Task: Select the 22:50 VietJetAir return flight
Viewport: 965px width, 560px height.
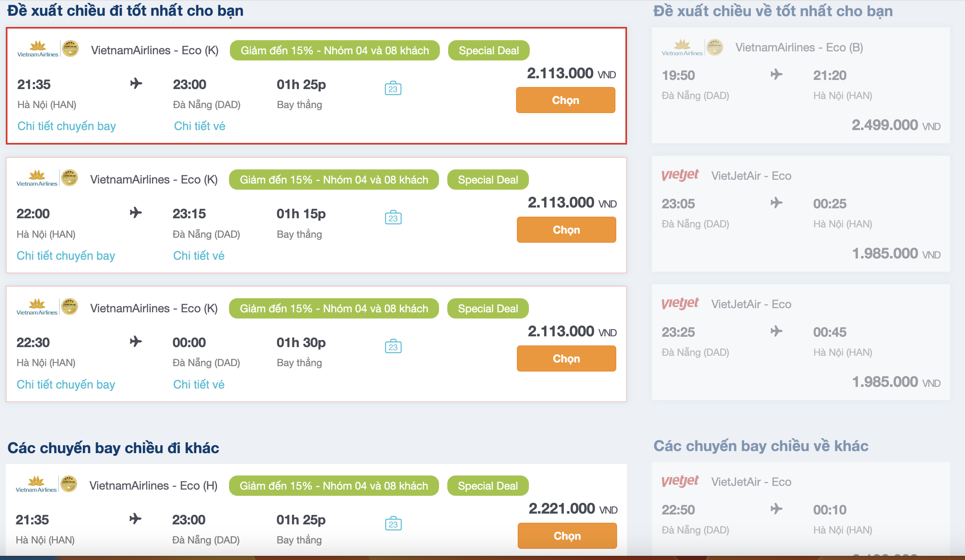Action: 800,509
